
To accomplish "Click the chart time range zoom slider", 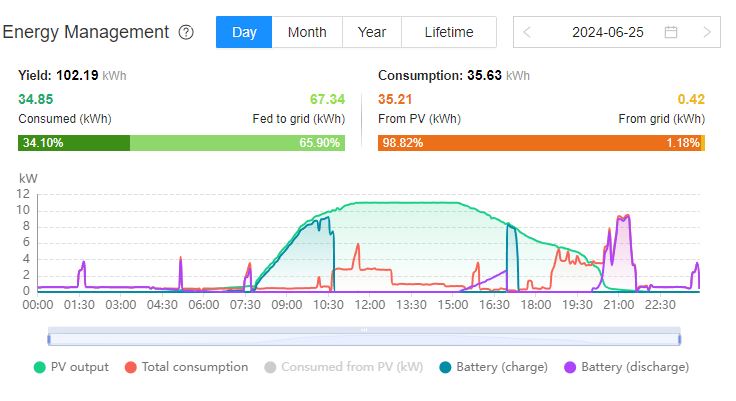I will (x=364, y=335).
